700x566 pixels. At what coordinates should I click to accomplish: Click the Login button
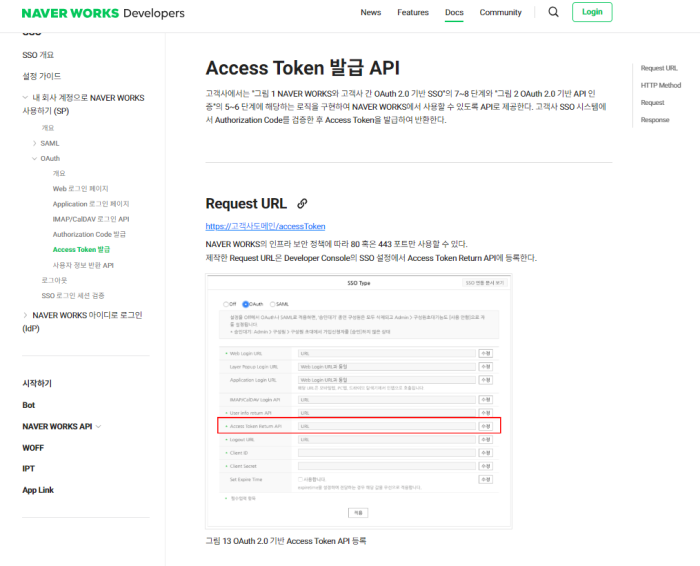click(x=592, y=12)
